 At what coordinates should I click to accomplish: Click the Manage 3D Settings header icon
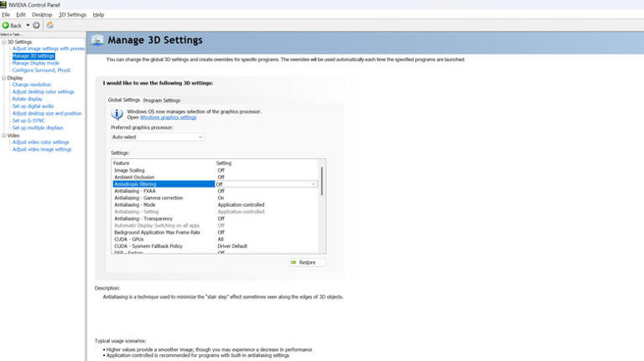tap(97, 40)
